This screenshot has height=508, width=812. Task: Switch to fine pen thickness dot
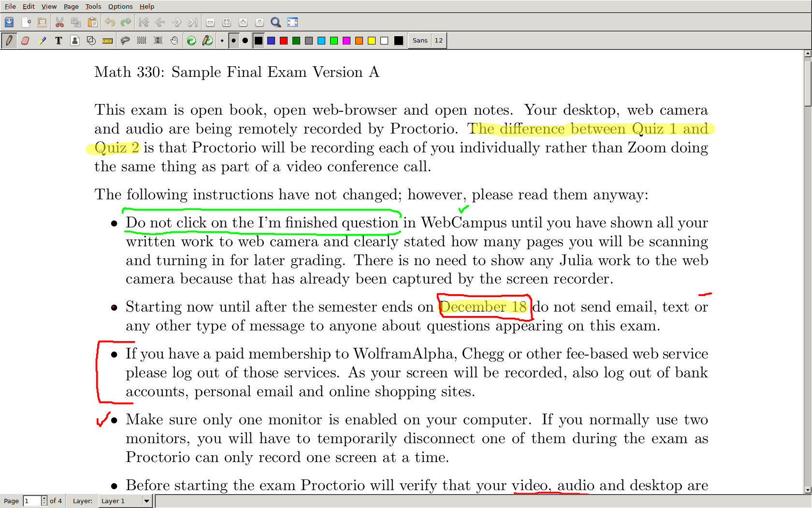point(222,41)
